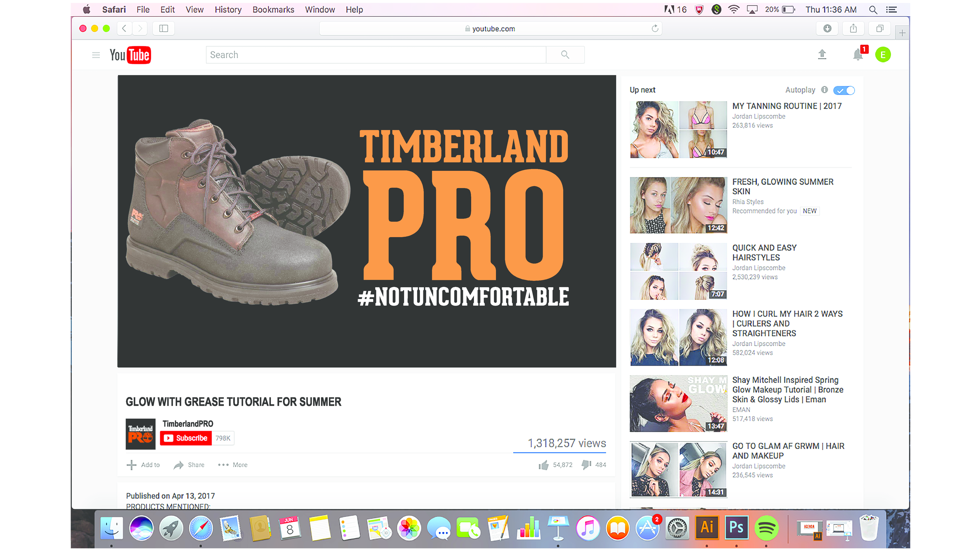Open FRESH, GLOWING SUMMER SKIN title
The width and height of the screenshot is (980, 551).
[783, 187]
